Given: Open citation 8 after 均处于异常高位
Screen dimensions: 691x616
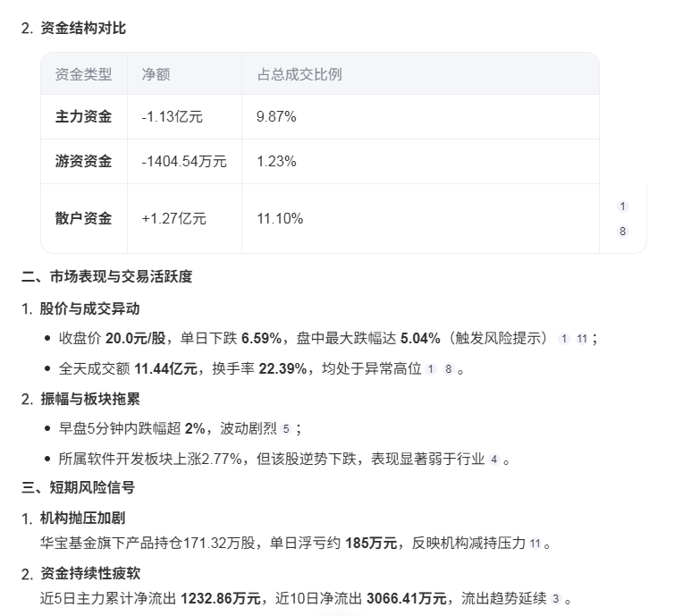Looking at the screenshot, I should [x=448, y=368].
